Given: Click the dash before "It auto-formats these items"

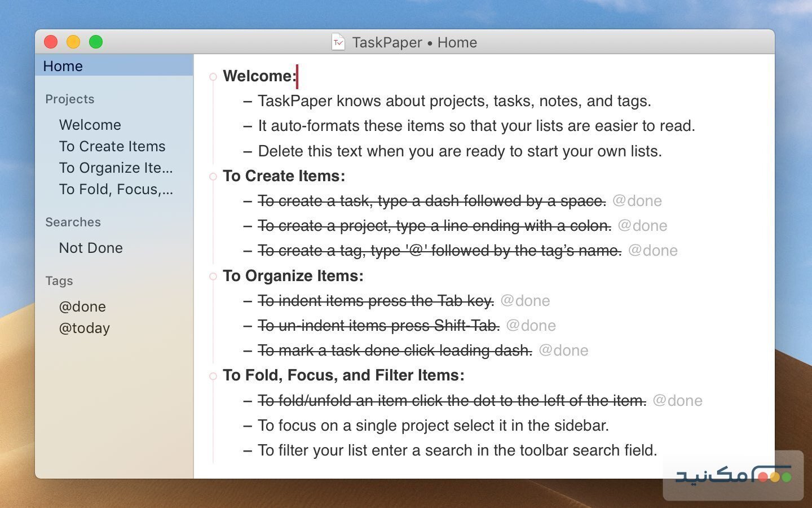Looking at the screenshot, I should (x=247, y=126).
